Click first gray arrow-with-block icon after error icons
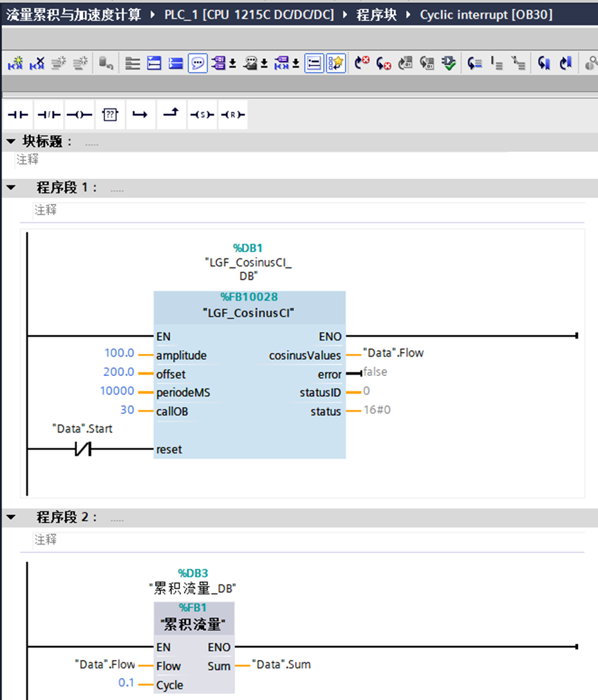Image resolution: width=598 pixels, height=700 pixels. 406,64
